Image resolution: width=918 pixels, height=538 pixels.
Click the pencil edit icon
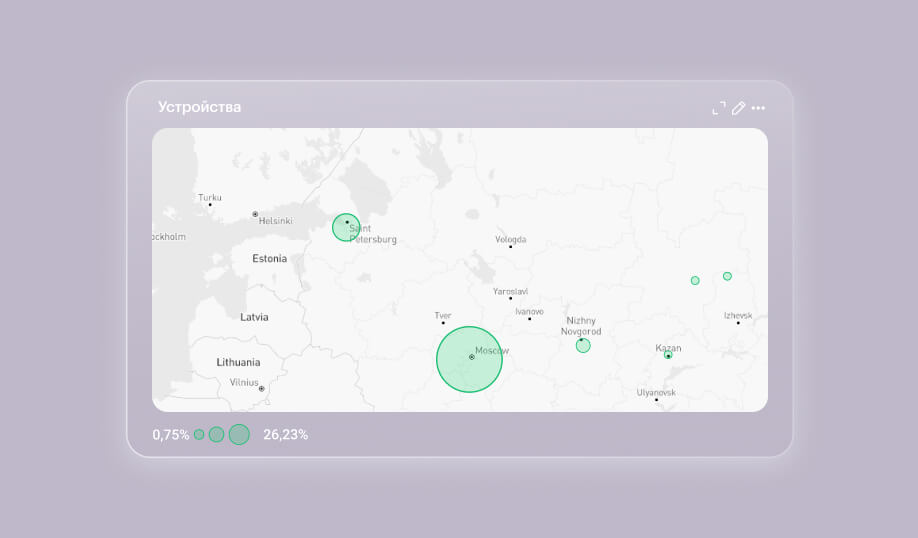tap(739, 108)
